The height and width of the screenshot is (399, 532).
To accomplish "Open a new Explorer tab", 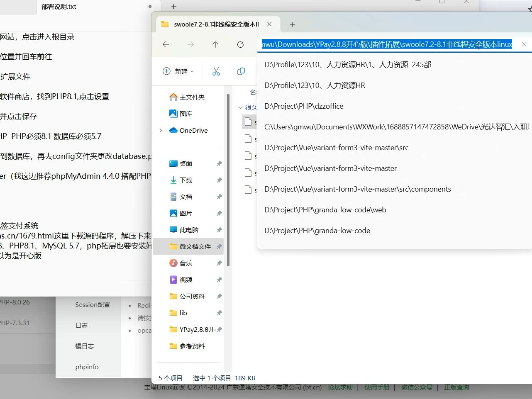I will pos(293,24).
